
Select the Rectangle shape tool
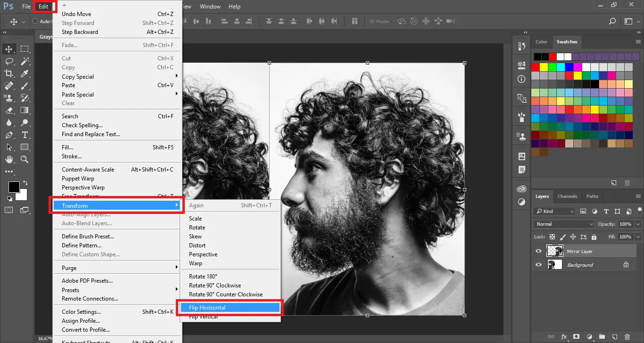point(25,147)
